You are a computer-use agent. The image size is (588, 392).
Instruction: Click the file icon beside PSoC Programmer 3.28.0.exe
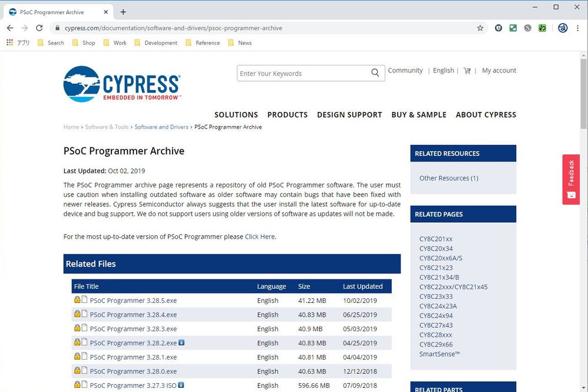(x=84, y=370)
